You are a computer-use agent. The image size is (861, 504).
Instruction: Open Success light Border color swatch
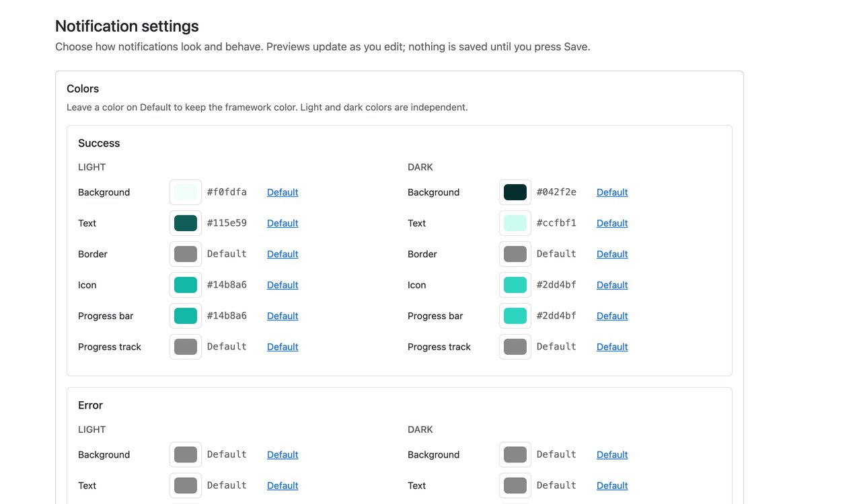(x=186, y=254)
